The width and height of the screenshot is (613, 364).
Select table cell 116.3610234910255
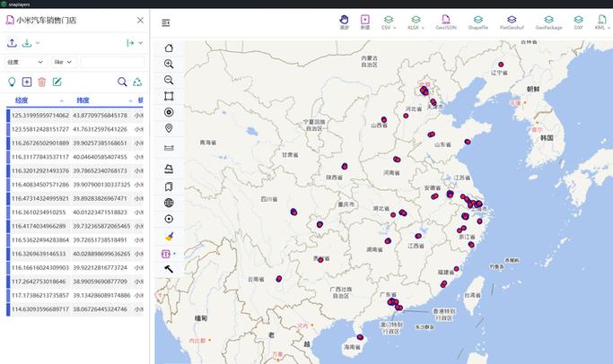click(x=39, y=212)
